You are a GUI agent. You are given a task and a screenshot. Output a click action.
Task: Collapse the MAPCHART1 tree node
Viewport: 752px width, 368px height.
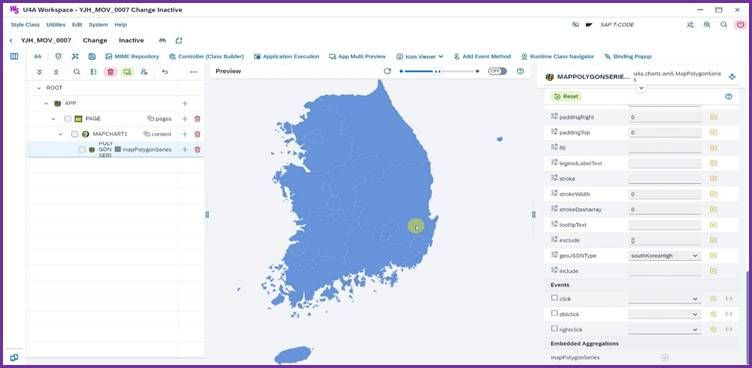[60, 134]
